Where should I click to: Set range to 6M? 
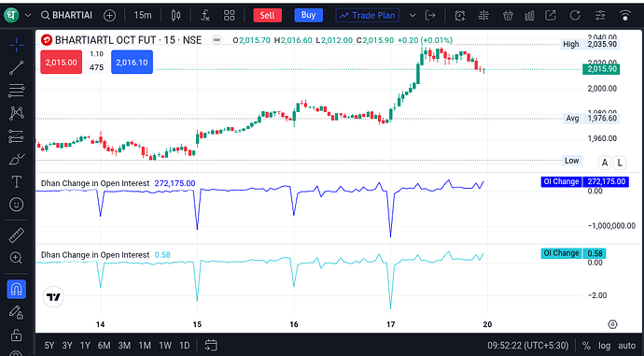pyautogui.click(x=104, y=346)
